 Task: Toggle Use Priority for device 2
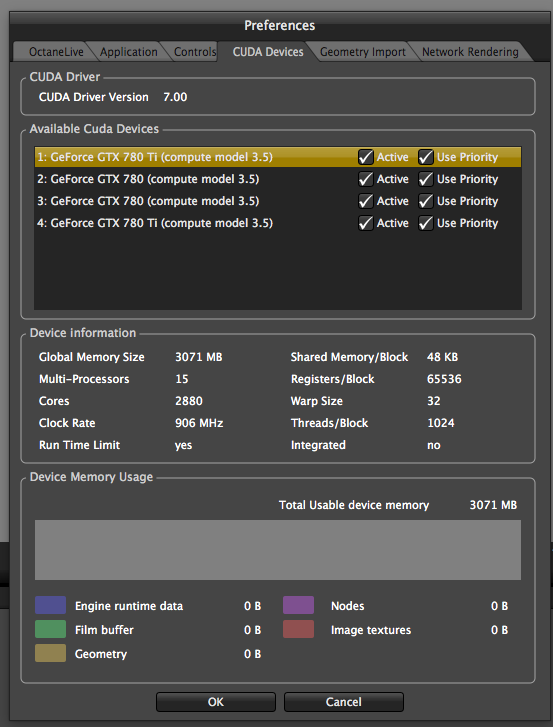[x=426, y=179]
